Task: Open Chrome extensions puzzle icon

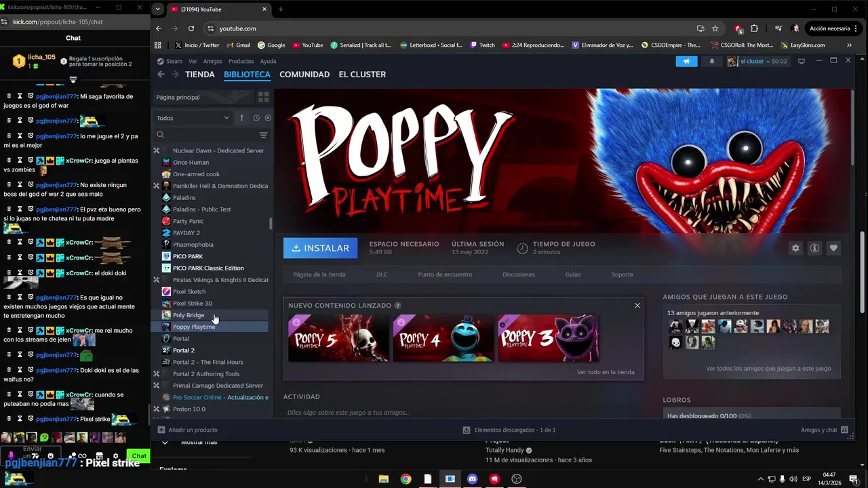Action: click(x=754, y=28)
